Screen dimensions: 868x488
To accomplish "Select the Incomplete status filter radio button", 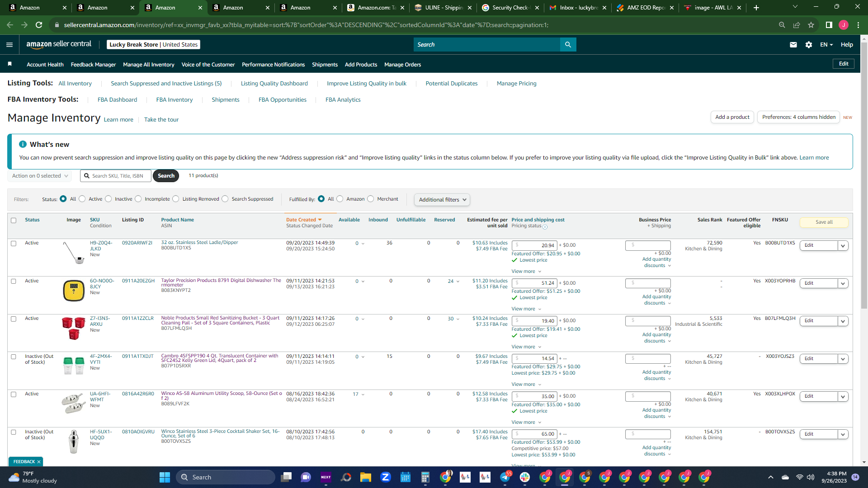I will (138, 199).
